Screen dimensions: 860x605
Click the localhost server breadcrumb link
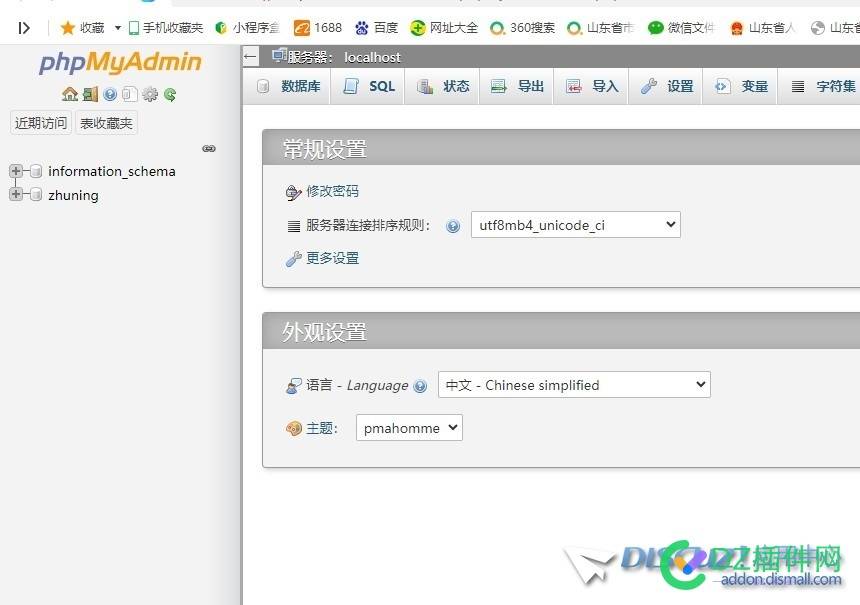372,57
